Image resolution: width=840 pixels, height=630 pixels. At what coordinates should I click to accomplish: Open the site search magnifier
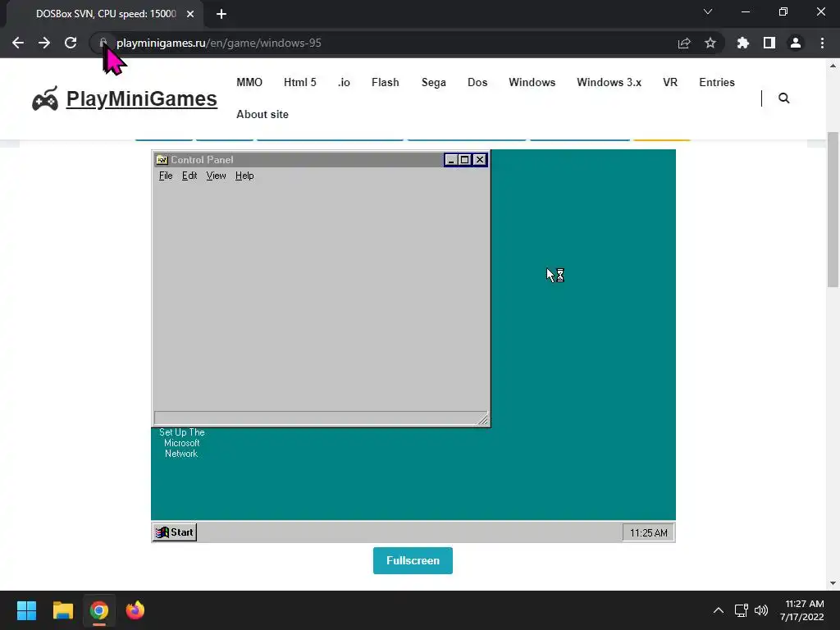(x=783, y=98)
